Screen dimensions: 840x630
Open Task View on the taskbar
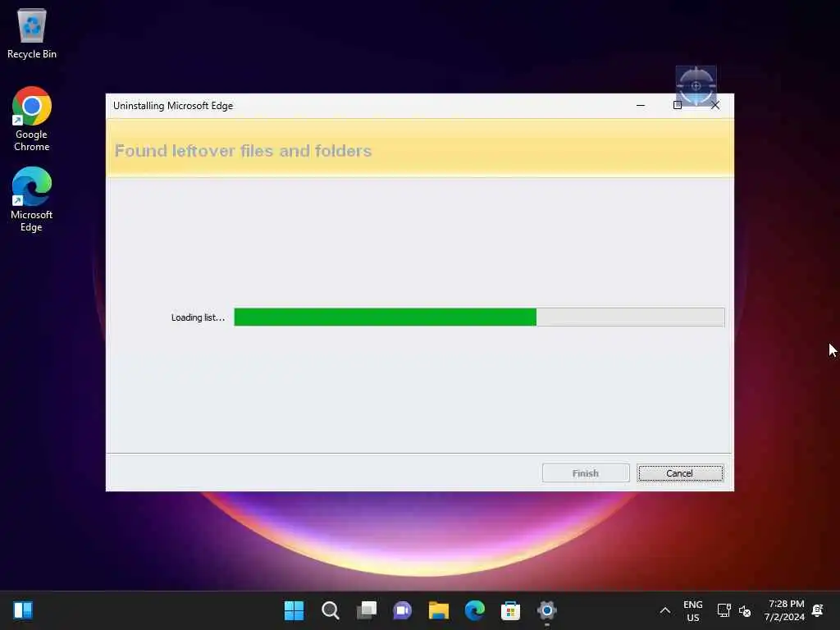click(367, 610)
